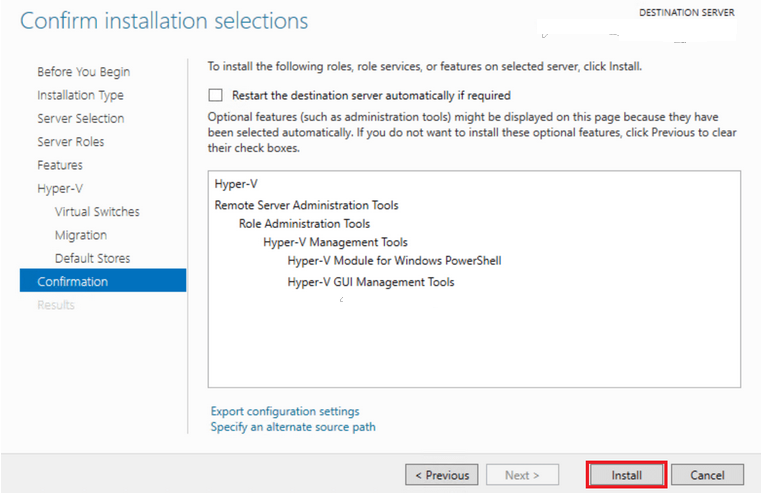Viewport: 772px width, 497px height.
Task: Go to Before You Begin step
Action: point(84,72)
